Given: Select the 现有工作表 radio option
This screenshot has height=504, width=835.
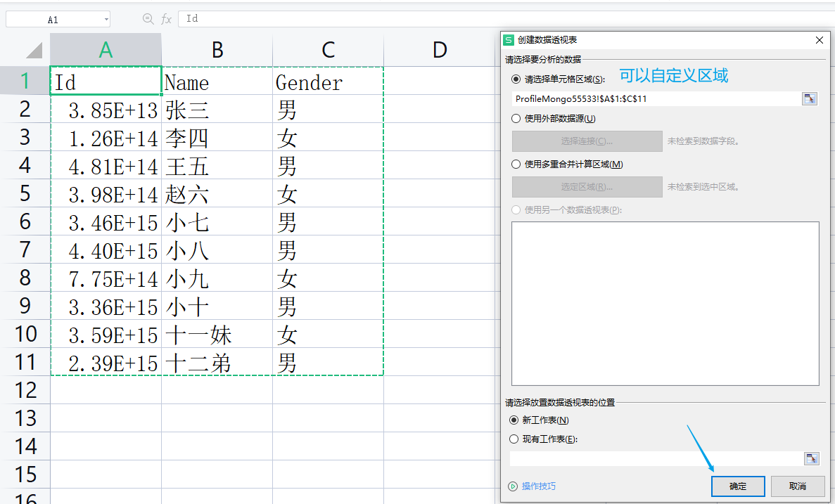Looking at the screenshot, I should click(514, 439).
